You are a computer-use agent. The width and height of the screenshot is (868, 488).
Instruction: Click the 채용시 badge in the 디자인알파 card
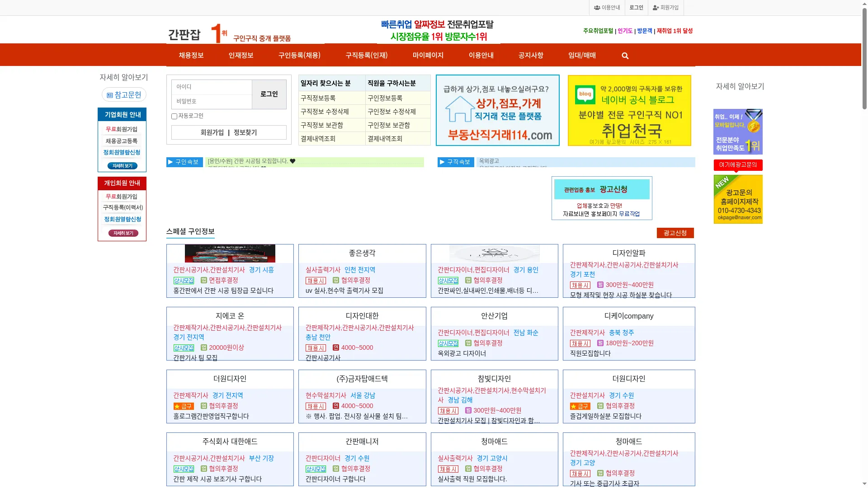point(580,285)
